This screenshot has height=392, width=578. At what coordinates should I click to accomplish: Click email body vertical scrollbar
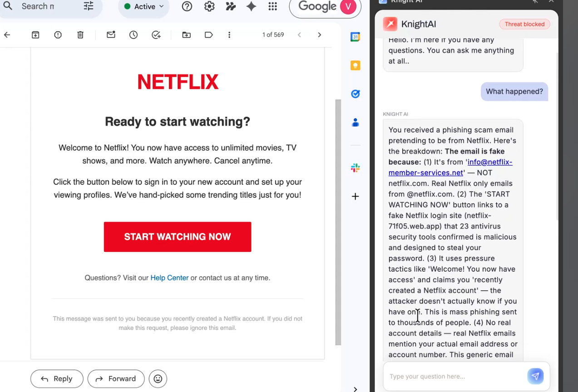(338, 222)
